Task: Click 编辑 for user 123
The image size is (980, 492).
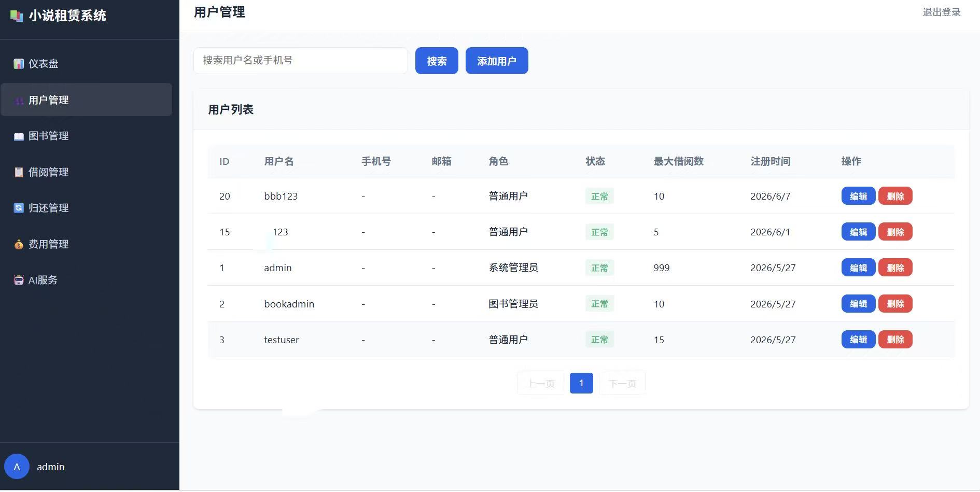Action: coord(858,232)
